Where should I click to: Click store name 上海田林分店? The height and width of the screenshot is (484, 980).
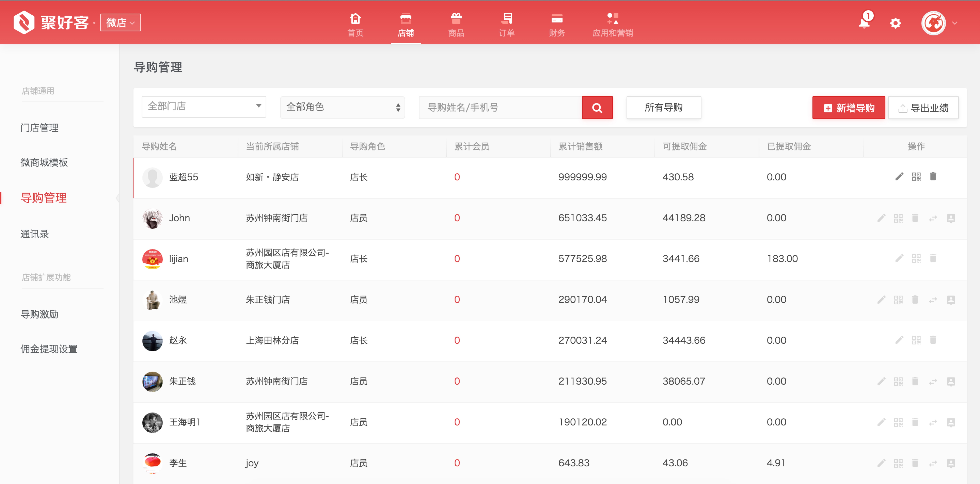pyautogui.click(x=272, y=340)
